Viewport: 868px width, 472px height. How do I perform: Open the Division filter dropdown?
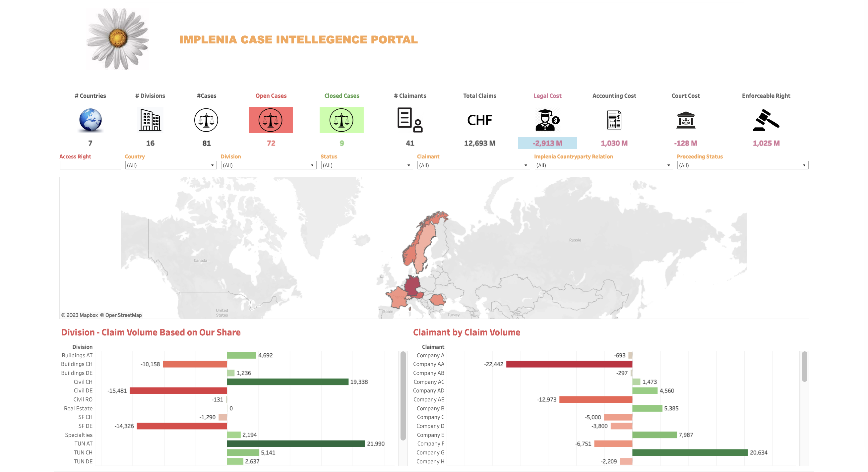[269, 165]
